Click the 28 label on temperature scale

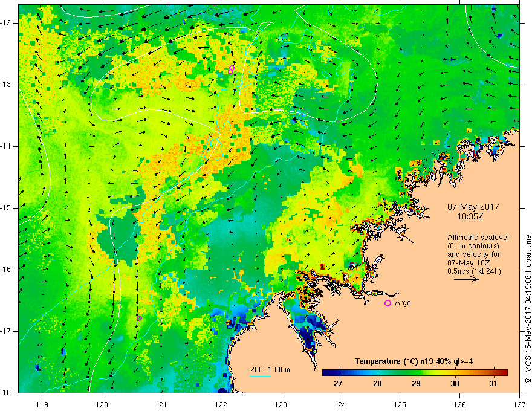(377, 384)
